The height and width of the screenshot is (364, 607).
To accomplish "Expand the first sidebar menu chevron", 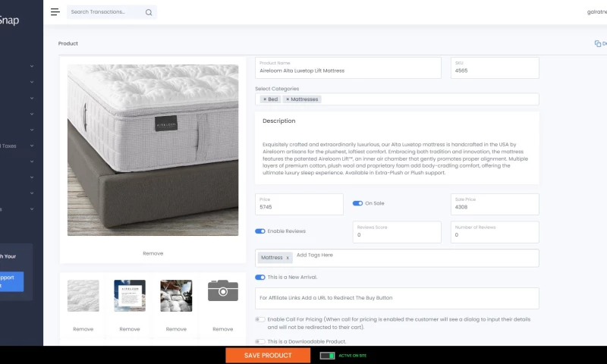I will point(32,66).
